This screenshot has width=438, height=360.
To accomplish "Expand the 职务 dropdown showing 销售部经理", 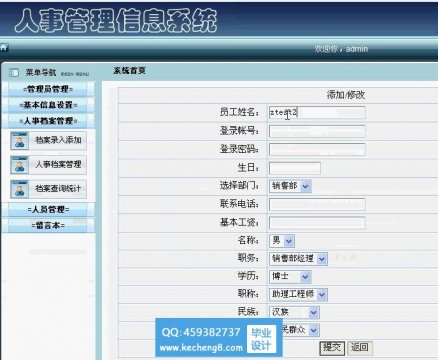I will (298, 259).
